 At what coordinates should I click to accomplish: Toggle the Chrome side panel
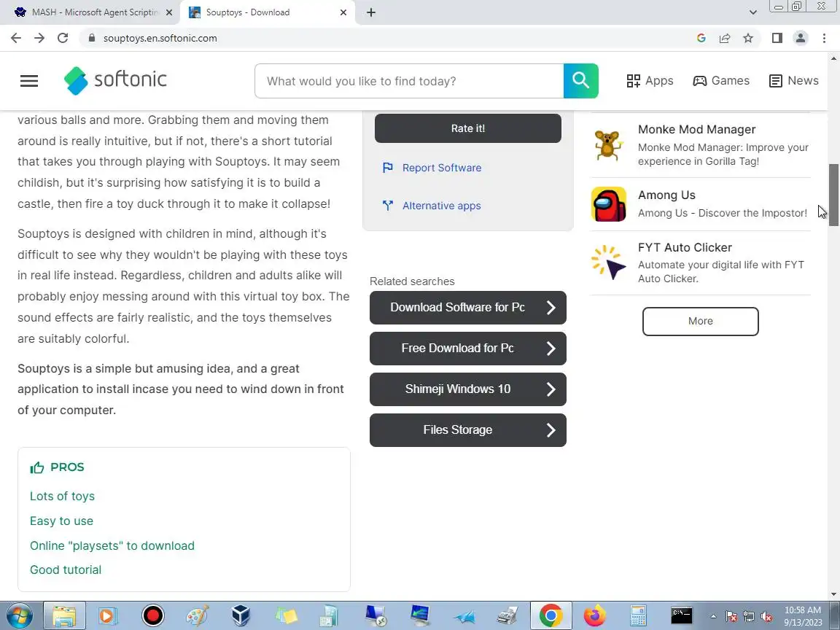coord(777,38)
